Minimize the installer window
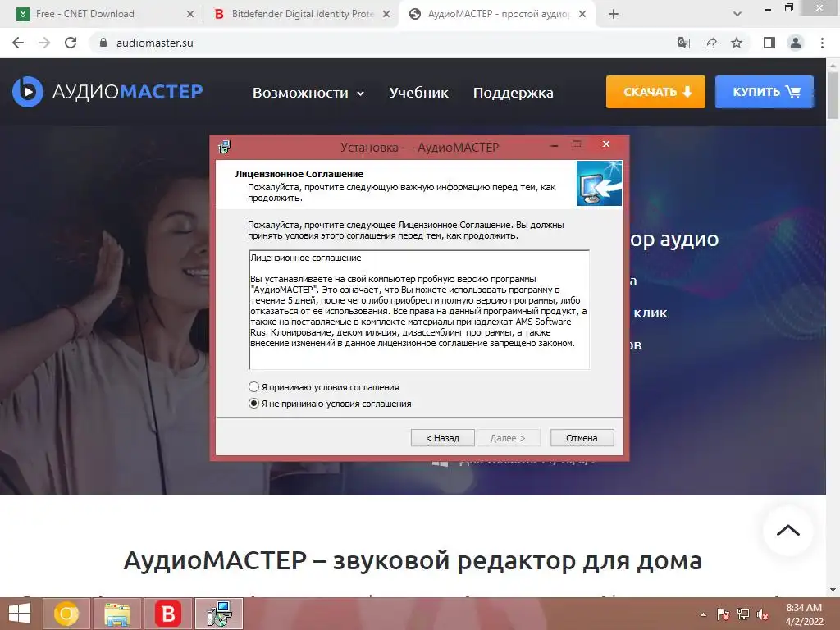Viewport: 840px width, 630px height. point(555,145)
